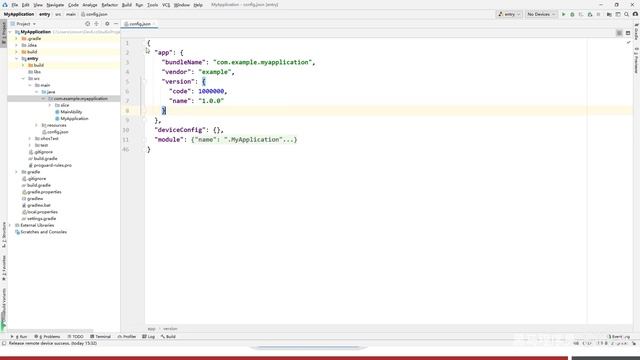Viewport: 640px width, 360px height.
Task: Open the Structure side tab on the left edge
Action: tap(4, 235)
